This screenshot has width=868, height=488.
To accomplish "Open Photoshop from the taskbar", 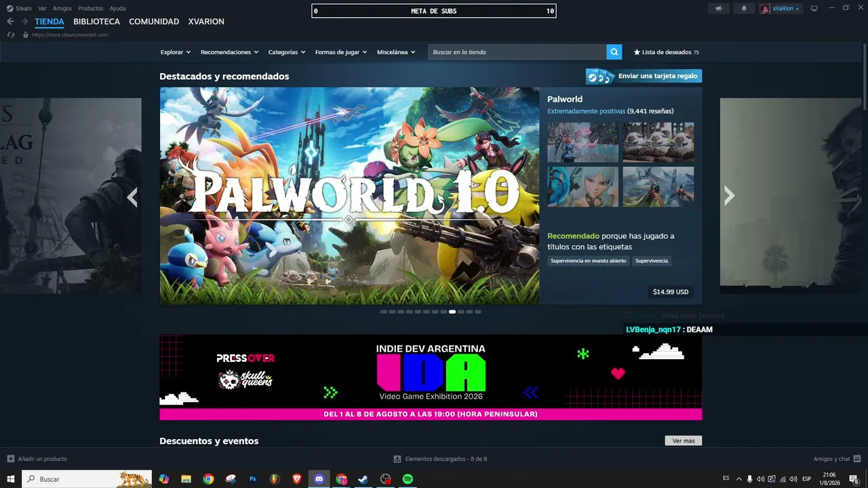I will click(x=253, y=479).
